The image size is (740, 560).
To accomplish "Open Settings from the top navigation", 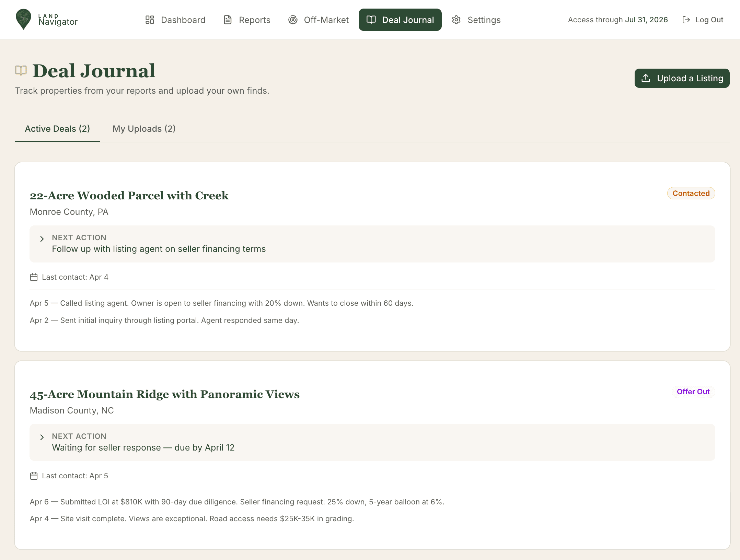I will [x=476, y=20].
